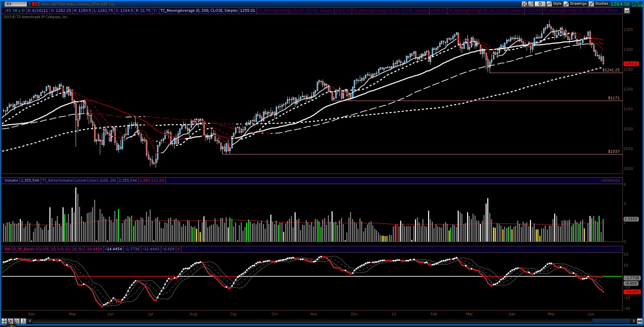This screenshot has width=644, height=327.
Task: Click the 1,987,111.04 volume average value
Action: click(x=152, y=181)
